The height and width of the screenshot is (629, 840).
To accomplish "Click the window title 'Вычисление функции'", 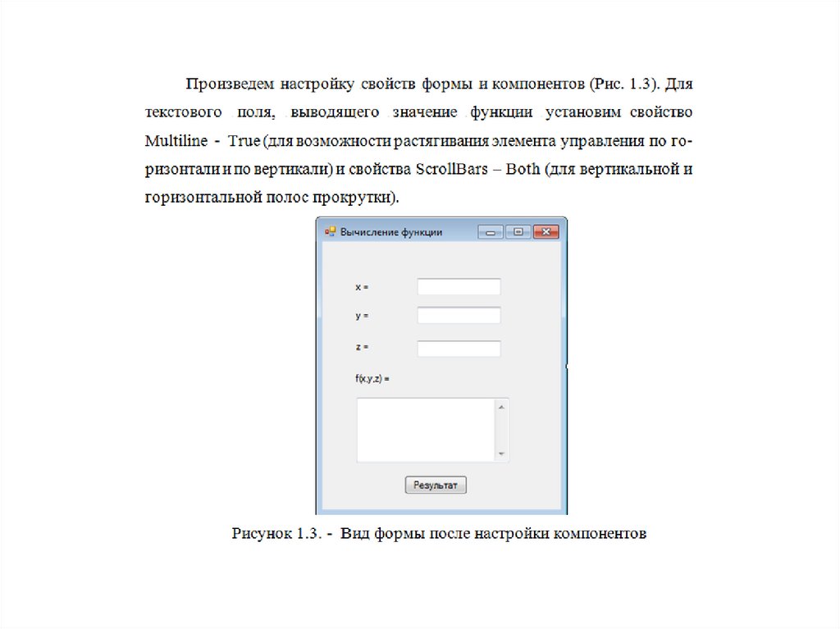I will pos(391,232).
